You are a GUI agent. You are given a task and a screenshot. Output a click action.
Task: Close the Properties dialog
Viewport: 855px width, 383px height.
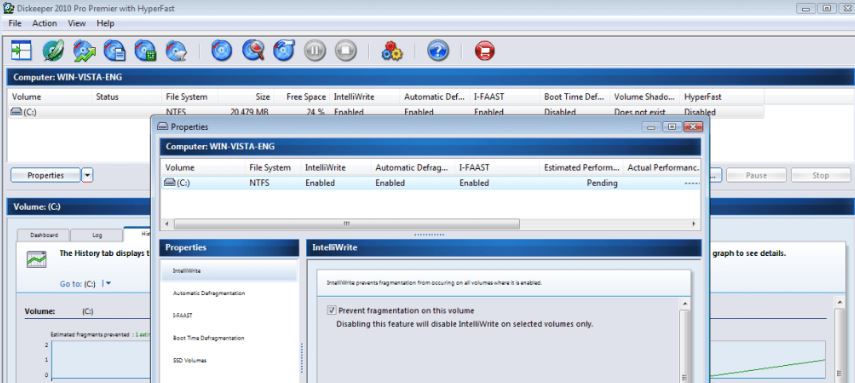(693, 127)
